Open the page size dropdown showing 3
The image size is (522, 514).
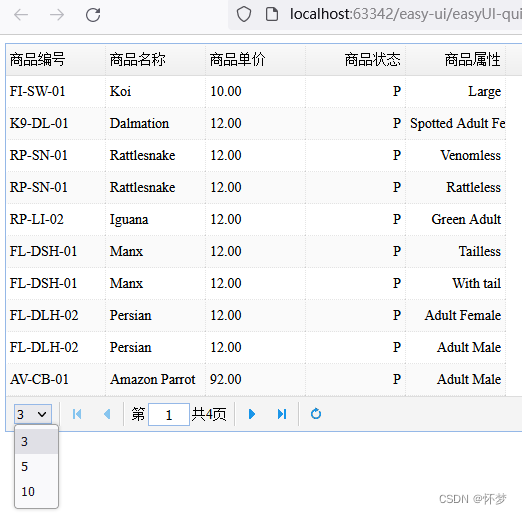(x=33, y=414)
